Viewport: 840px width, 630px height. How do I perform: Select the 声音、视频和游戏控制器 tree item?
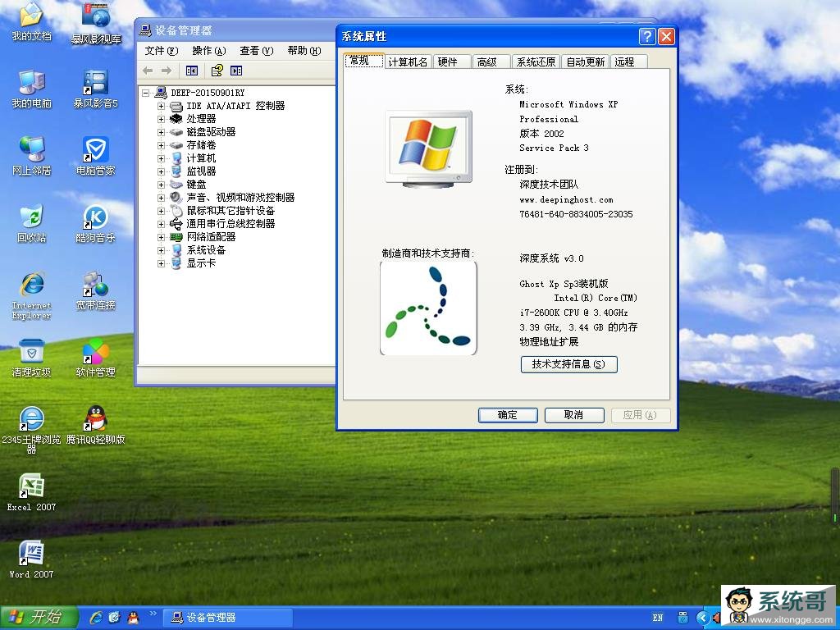click(x=240, y=198)
